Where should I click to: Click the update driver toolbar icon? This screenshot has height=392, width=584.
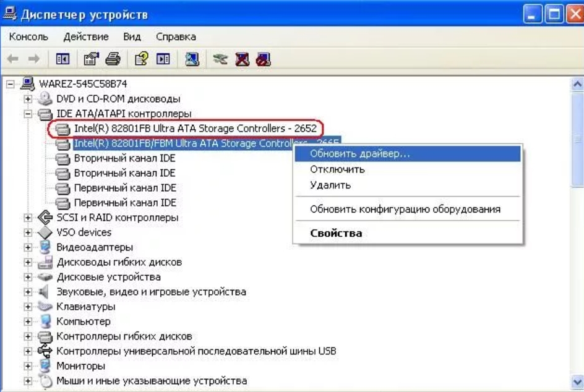pyautogui.click(x=220, y=59)
